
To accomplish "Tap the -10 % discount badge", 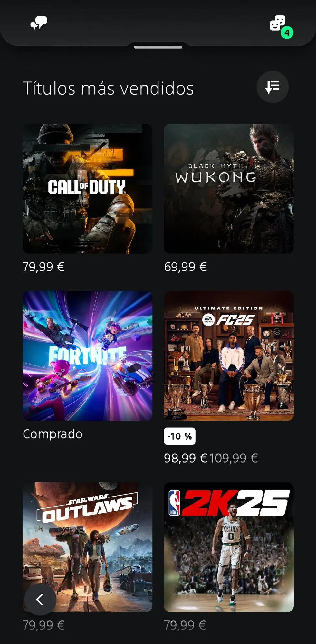I will [179, 436].
